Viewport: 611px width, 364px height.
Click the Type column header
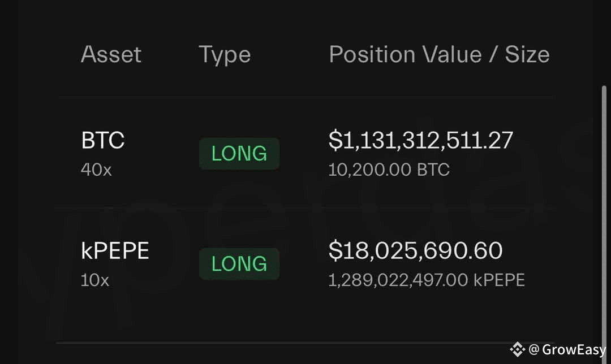pos(225,55)
